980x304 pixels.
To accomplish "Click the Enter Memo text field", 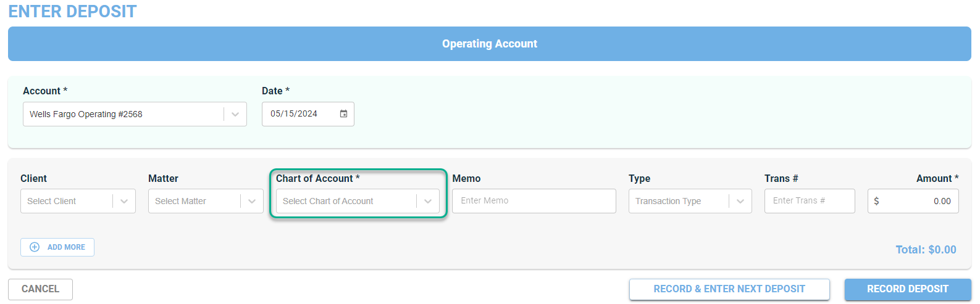I will coord(534,201).
